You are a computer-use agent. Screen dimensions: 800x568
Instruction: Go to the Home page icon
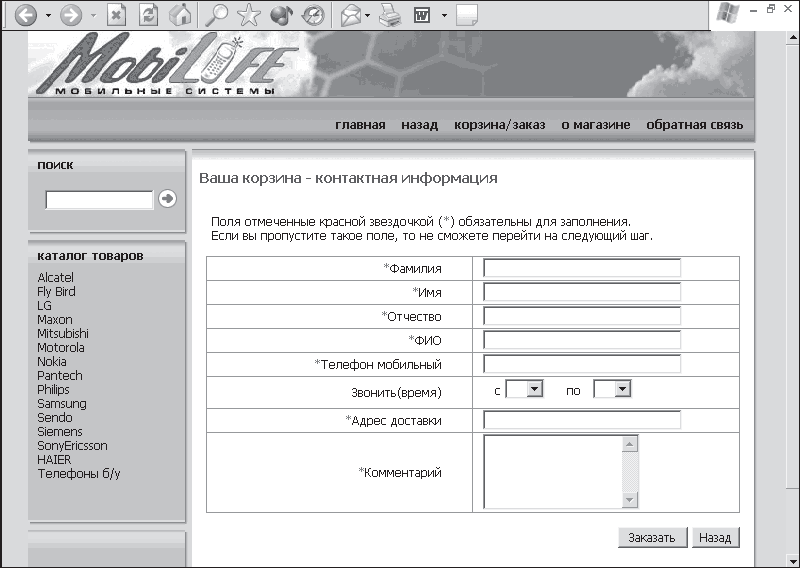pyautogui.click(x=180, y=15)
